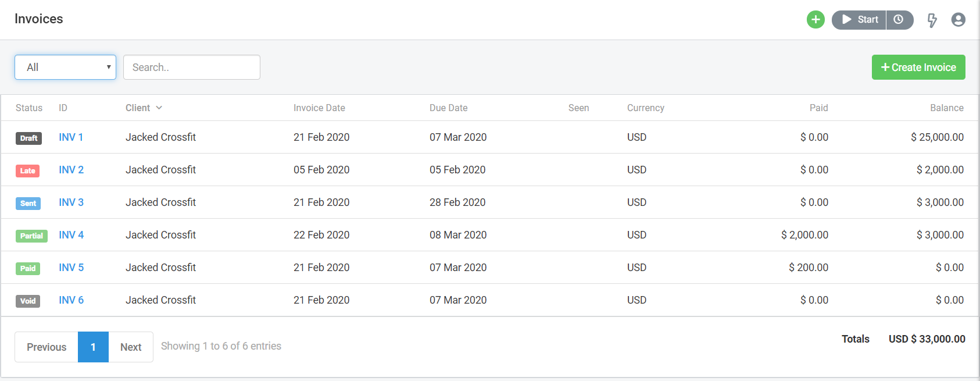Click the Sent status badge
This screenshot has width=980, height=381.
pos(28,204)
